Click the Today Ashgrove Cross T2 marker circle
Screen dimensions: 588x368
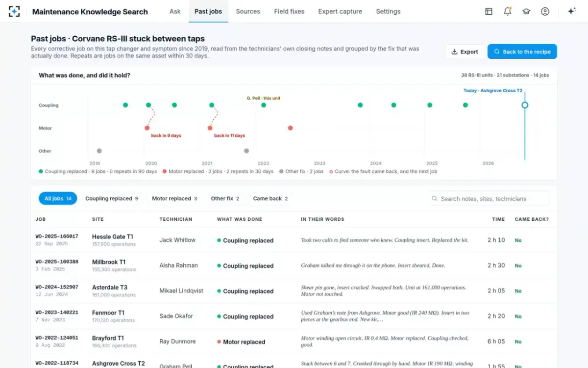coord(525,105)
